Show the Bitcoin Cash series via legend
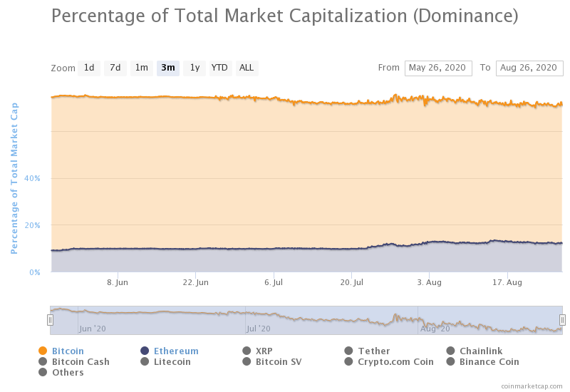 (74, 362)
